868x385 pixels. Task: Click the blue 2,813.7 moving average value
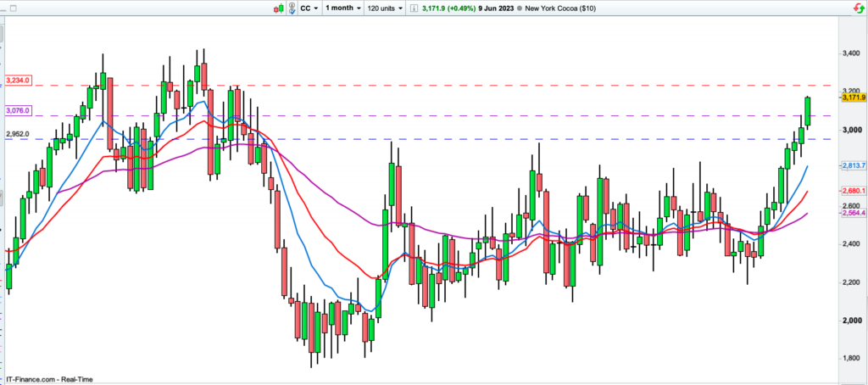(x=853, y=165)
